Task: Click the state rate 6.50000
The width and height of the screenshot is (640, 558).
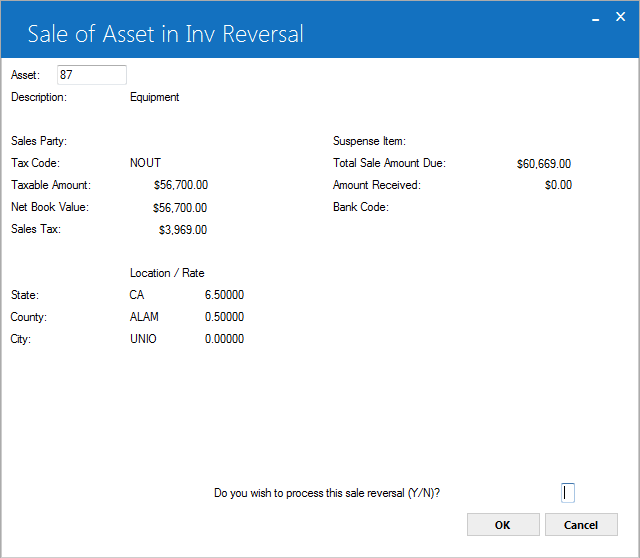Action: point(224,295)
